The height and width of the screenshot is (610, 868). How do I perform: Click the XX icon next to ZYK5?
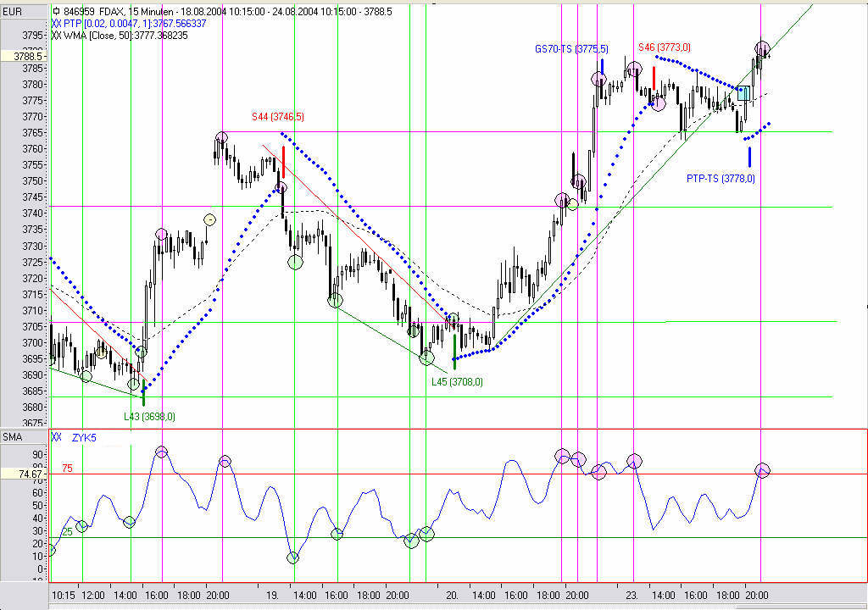point(56,437)
